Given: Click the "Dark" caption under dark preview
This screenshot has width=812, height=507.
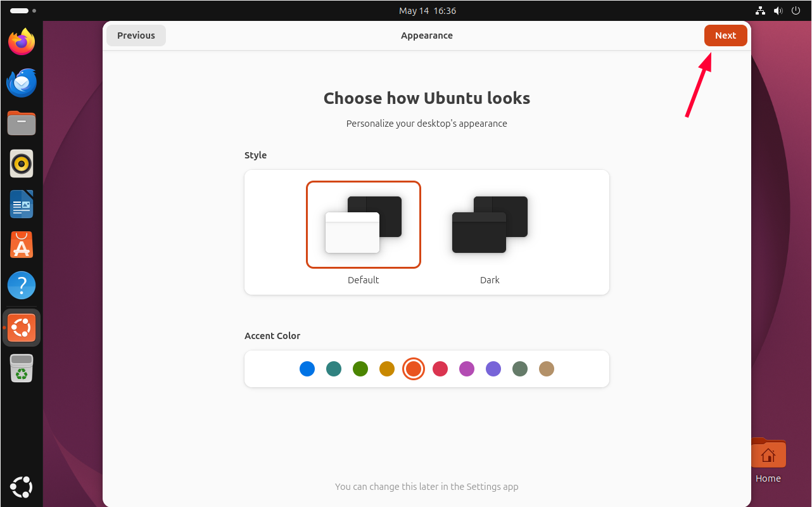Looking at the screenshot, I should coord(490,280).
